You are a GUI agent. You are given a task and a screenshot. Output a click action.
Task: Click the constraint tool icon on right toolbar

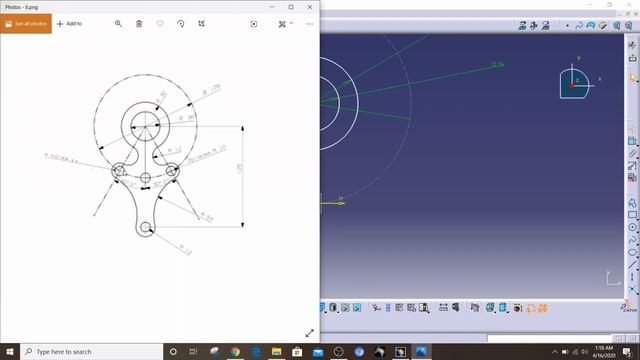pyautogui.click(x=632, y=141)
